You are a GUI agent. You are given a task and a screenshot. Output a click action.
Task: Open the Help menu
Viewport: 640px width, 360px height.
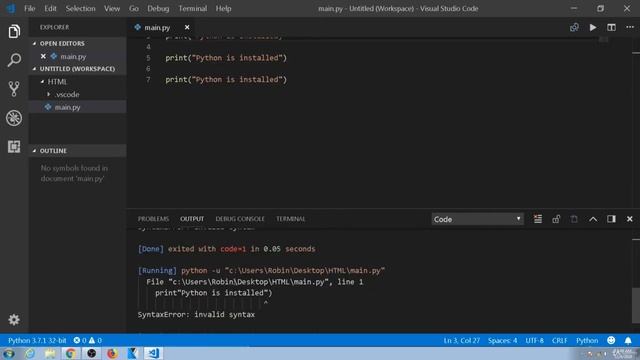(x=223, y=9)
